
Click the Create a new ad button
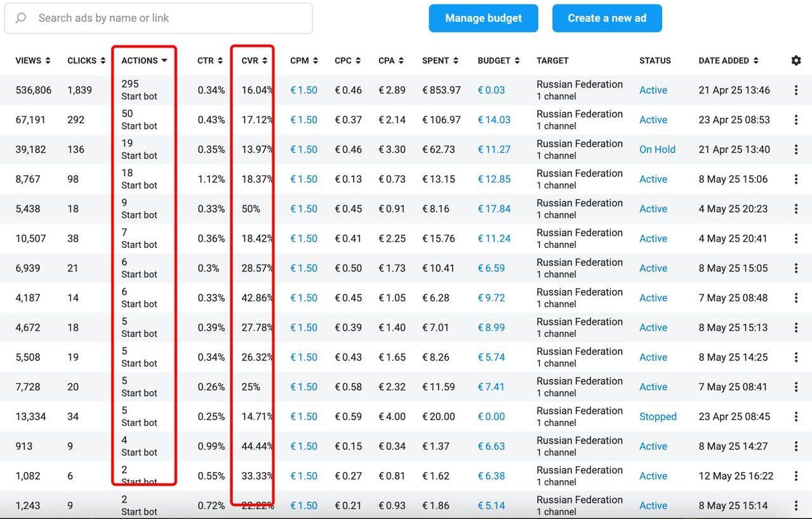607,18
